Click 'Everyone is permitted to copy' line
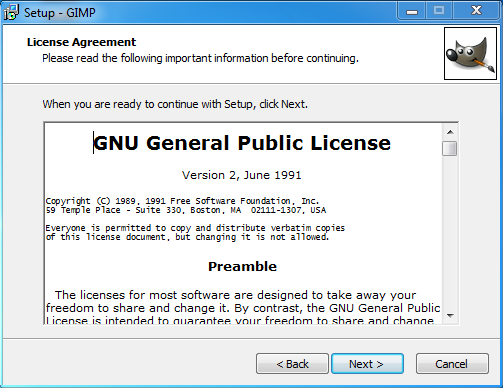The height and width of the screenshot is (388, 503). pyautogui.click(x=195, y=228)
